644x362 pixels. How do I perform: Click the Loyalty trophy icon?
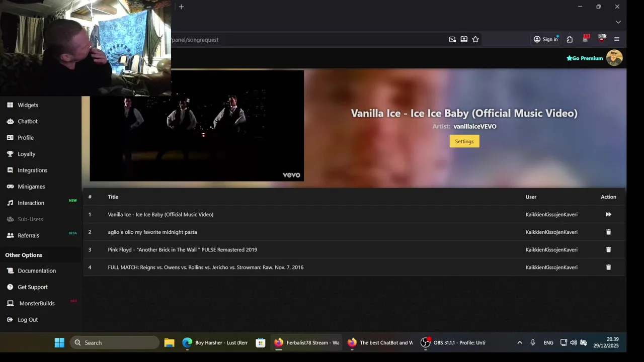point(10,154)
